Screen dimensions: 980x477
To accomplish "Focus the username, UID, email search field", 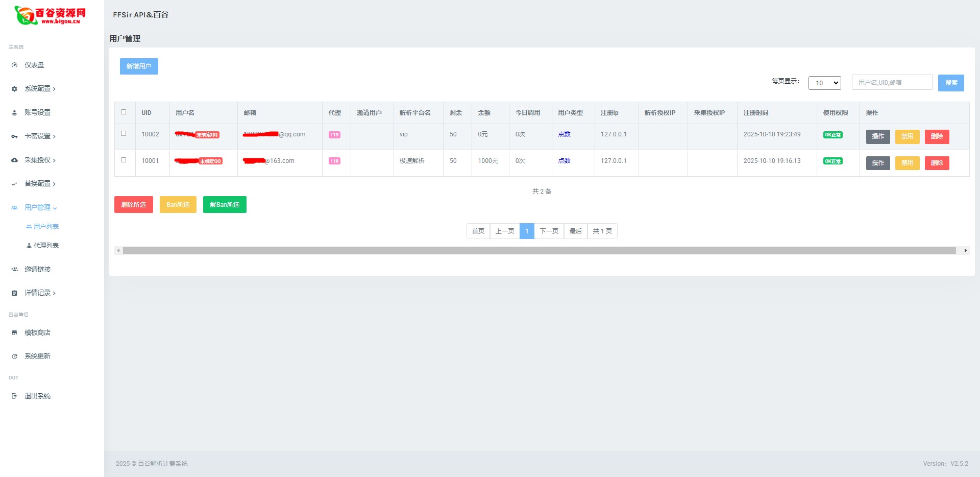I will coord(892,83).
